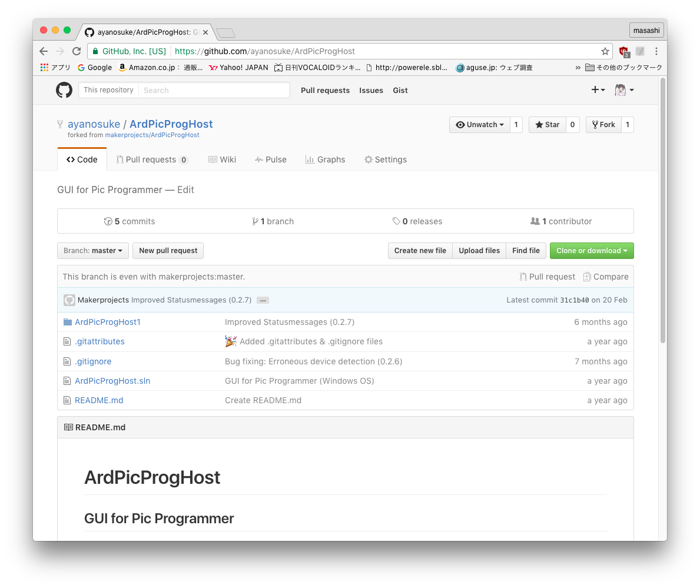This screenshot has width=700, height=588.
Task: Expand the Clone or download menu
Action: pyautogui.click(x=591, y=251)
